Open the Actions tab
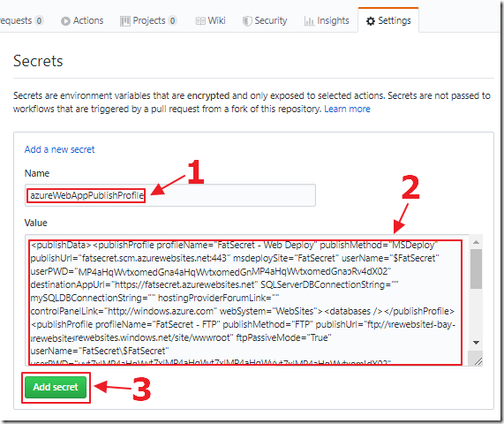The width and height of the screenshot is (504, 424). pos(82,21)
